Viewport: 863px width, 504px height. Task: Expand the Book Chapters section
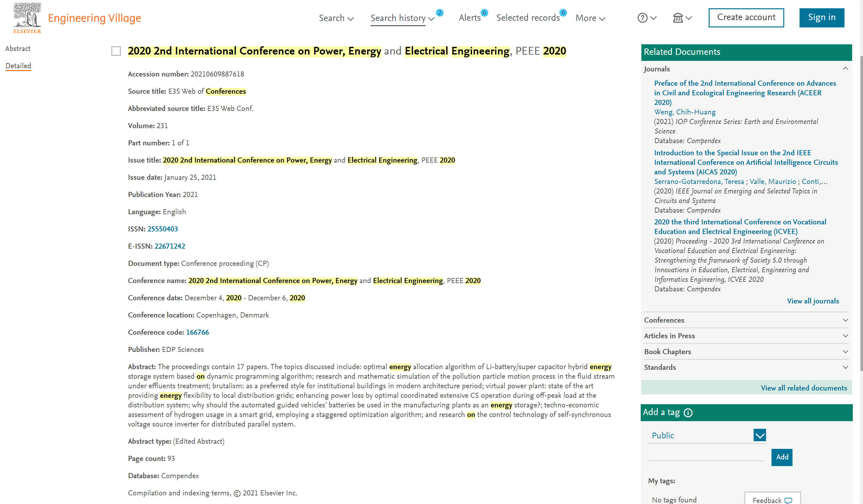pos(845,352)
